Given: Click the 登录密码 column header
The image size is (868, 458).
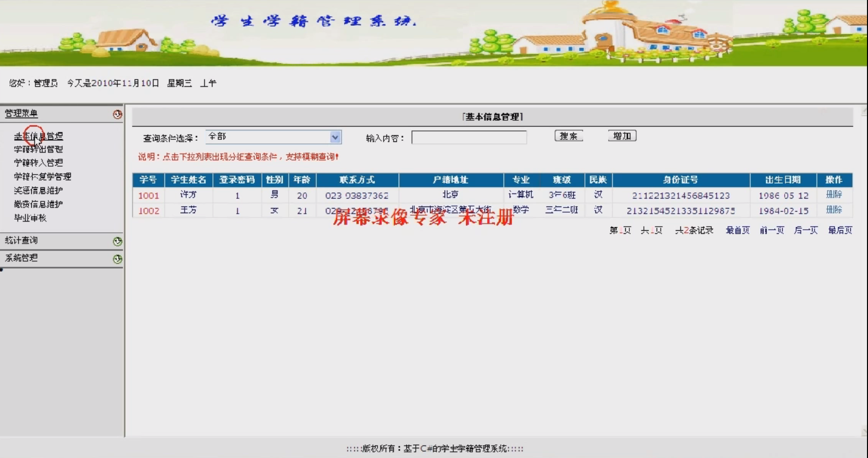Looking at the screenshot, I should click(x=237, y=180).
